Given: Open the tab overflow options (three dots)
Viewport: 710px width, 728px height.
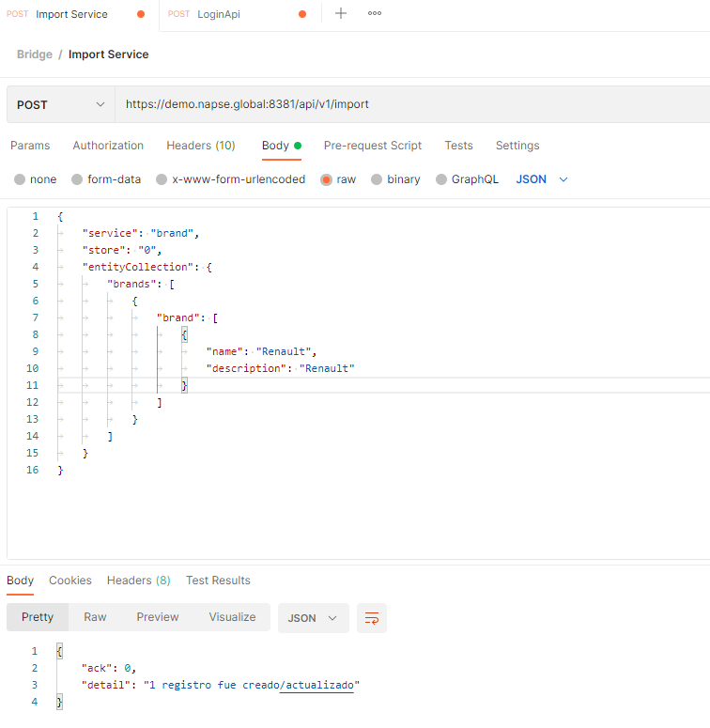Looking at the screenshot, I should tap(375, 14).
